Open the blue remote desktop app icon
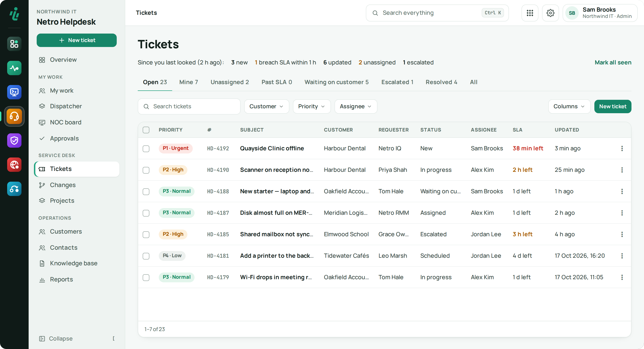644x349 pixels. [x=14, y=92]
